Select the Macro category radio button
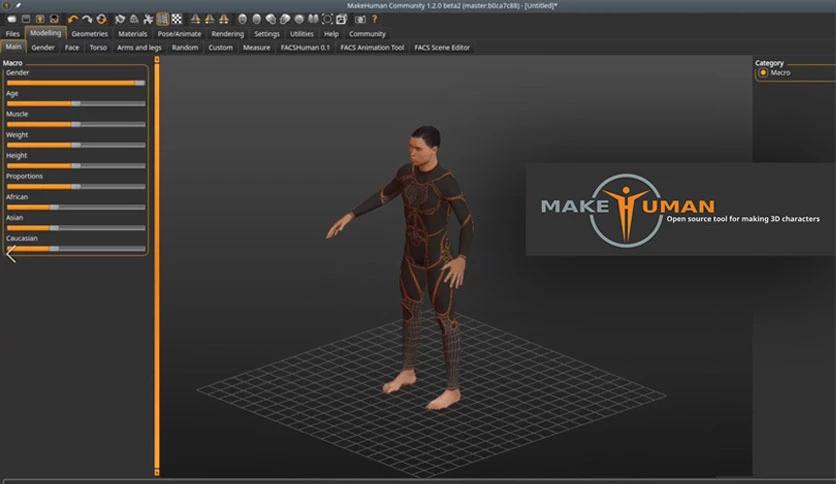Image resolution: width=836 pixels, height=484 pixels. [763, 72]
